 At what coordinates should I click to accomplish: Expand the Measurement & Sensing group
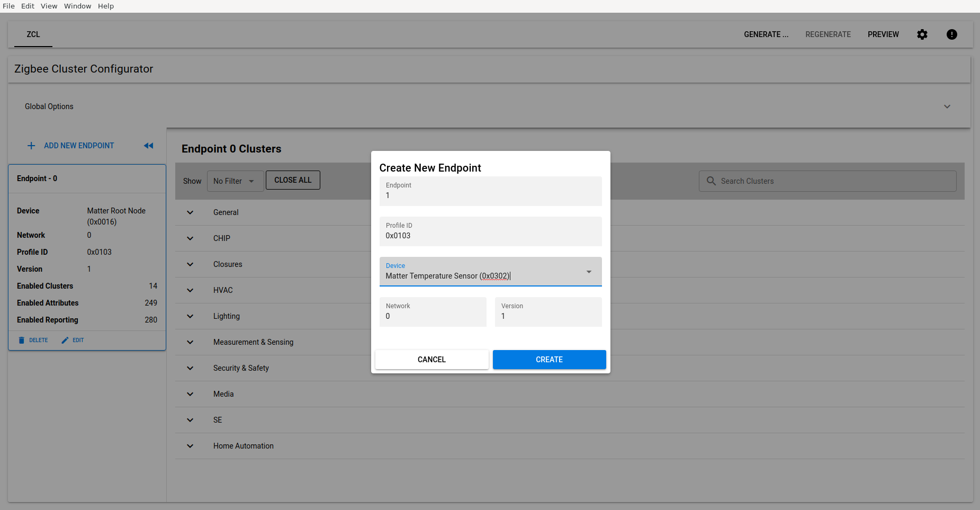pyautogui.click(x=190, y=342)
